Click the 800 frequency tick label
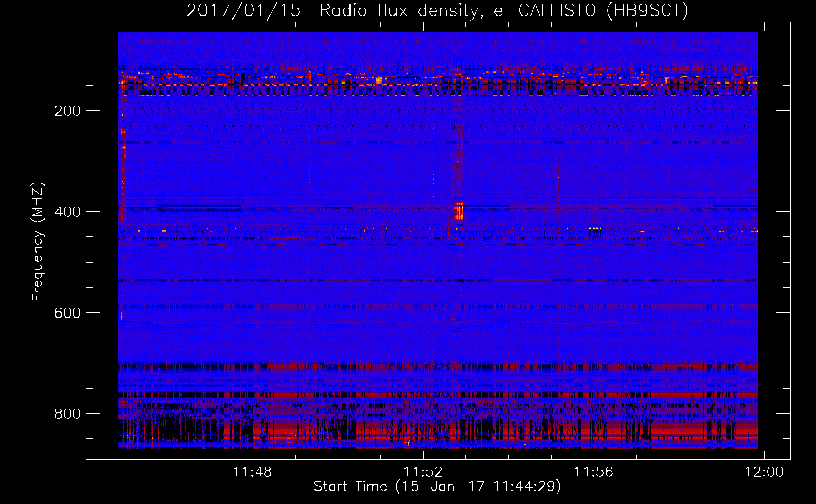Image resolution: width=816 pixels, height=504 pixels. [68, 414]
